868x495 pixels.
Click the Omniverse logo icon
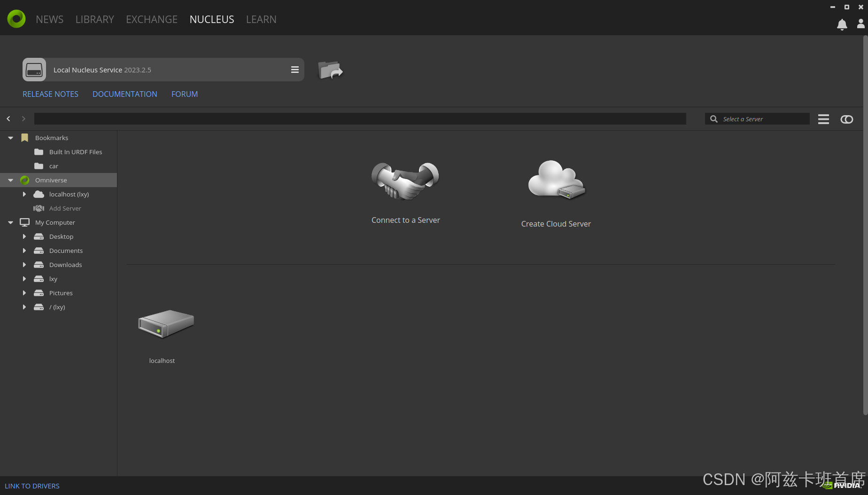[x=16, y=19]
